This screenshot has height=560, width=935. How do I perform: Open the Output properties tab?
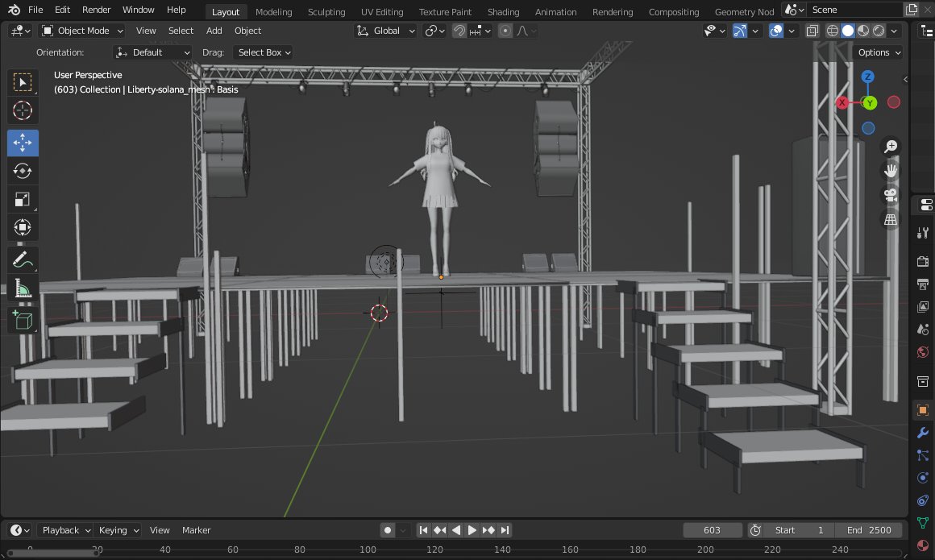[x=922, y=284]
